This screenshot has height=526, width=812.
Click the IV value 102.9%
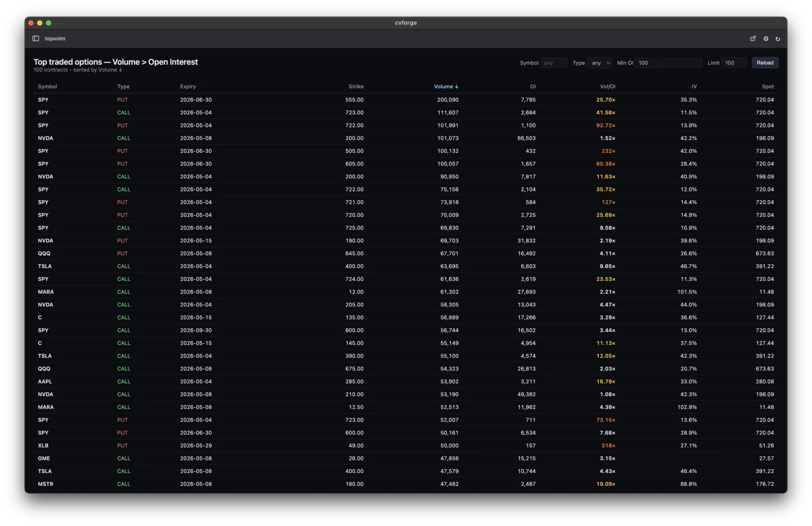687,407
